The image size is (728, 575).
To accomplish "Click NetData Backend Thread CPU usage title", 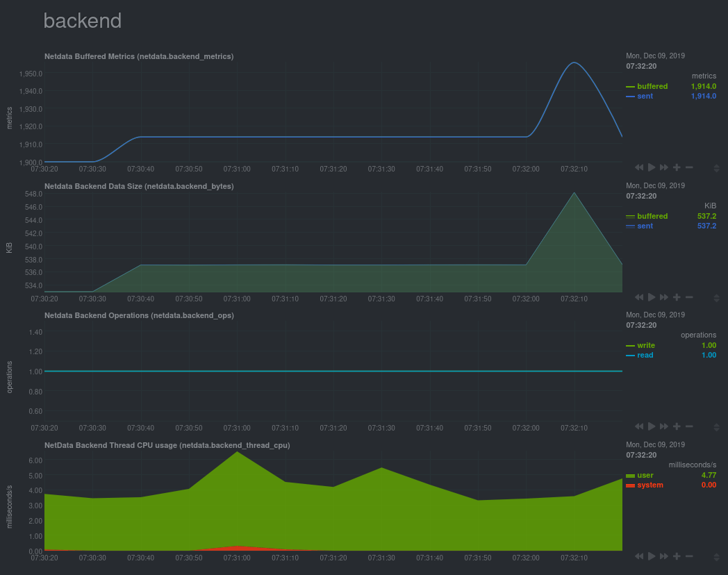I will pyautogui.click(x=167, y=445).
